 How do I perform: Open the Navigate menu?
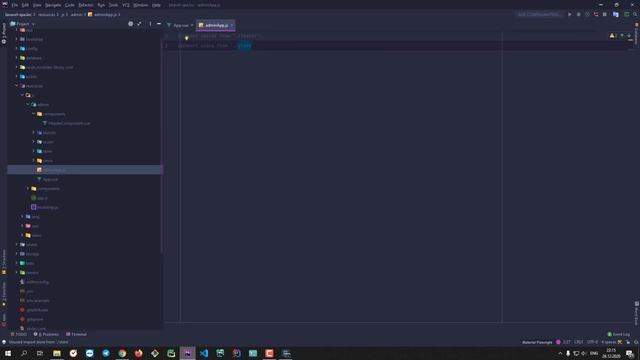(x=53, y=5)
